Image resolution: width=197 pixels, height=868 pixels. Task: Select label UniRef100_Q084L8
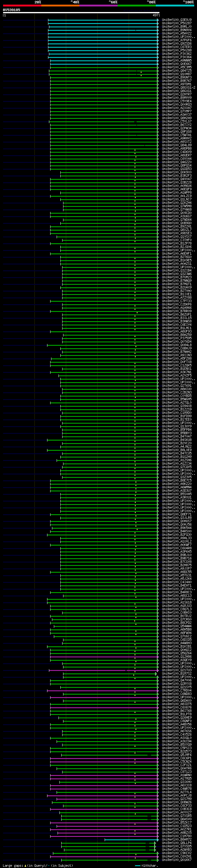pyautogui.click(x=176, y=345)
